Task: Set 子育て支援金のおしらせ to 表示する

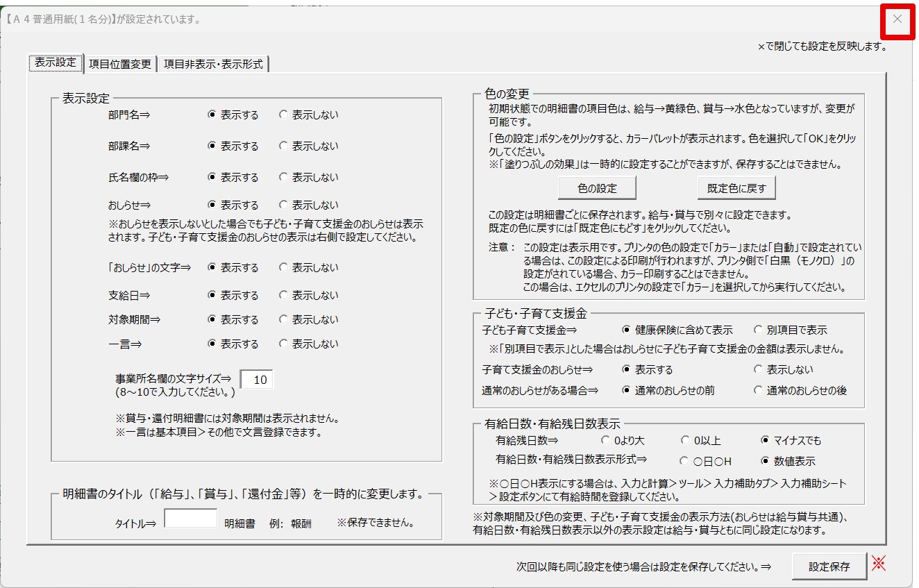Action: (648, 370)
